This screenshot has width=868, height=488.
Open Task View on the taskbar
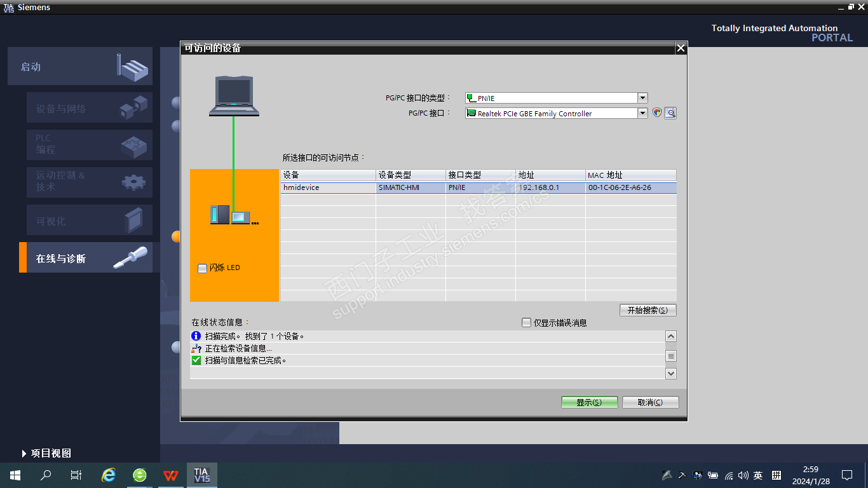tap(76, 475)
